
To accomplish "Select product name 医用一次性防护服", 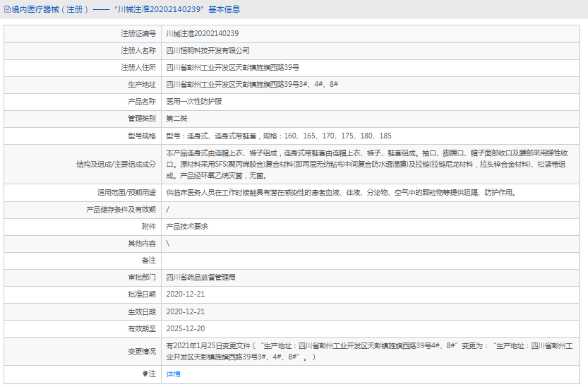I will [x=194, y=101].
